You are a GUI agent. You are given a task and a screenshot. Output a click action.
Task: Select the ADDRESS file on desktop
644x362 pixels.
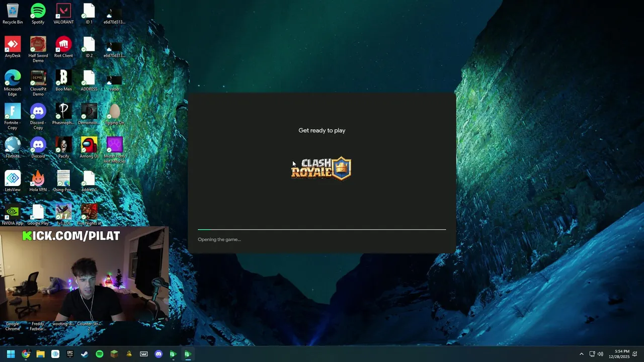(x=89, y=81)
